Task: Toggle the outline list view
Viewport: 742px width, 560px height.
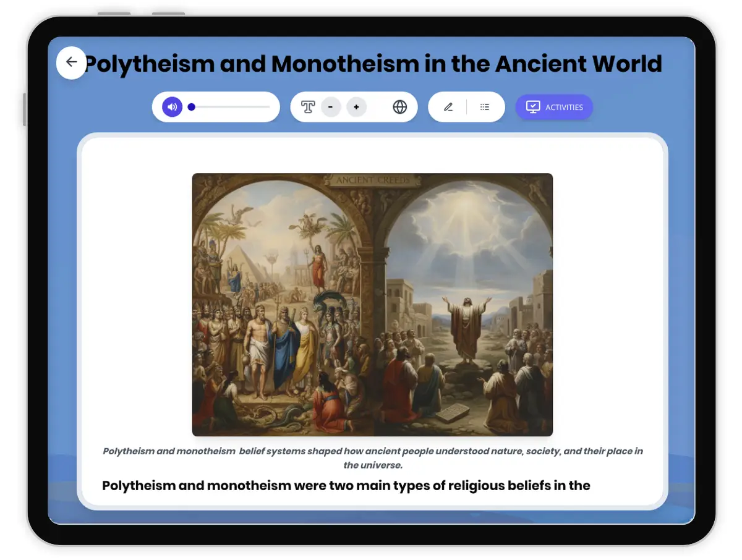Action: pos(485,106)
